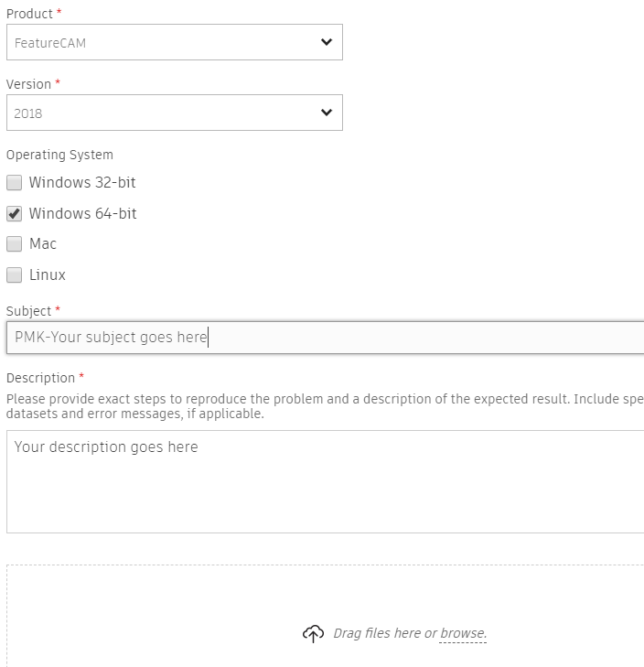This screenshot has height=667, width=644.
Task: Click the "Description" field label
Action: 40,378
